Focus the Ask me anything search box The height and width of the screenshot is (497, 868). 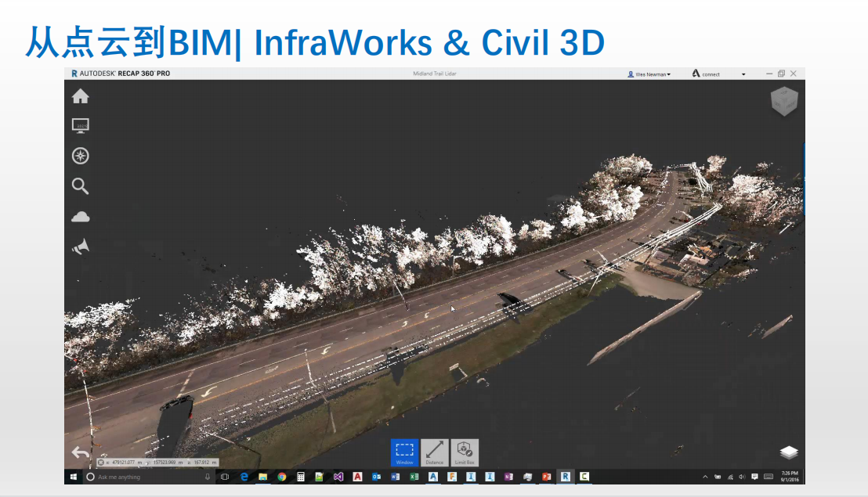(x=148, y=477)
